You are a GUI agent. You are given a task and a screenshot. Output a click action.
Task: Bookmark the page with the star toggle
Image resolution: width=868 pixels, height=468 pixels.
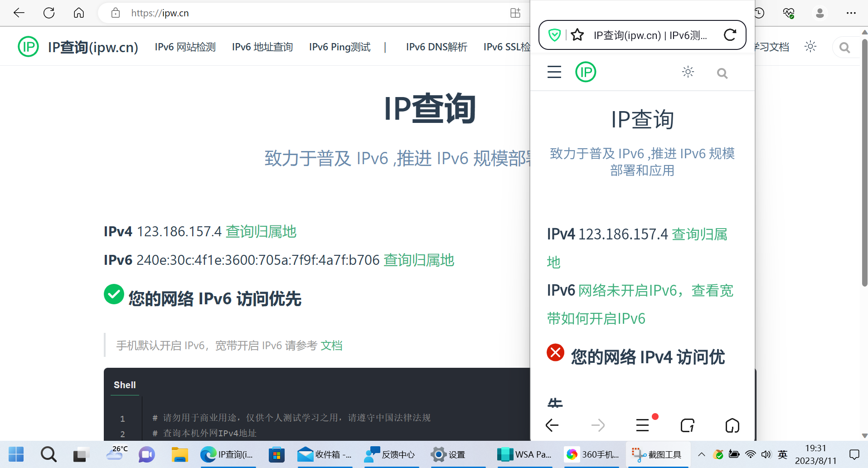click(x=577, y=34)
